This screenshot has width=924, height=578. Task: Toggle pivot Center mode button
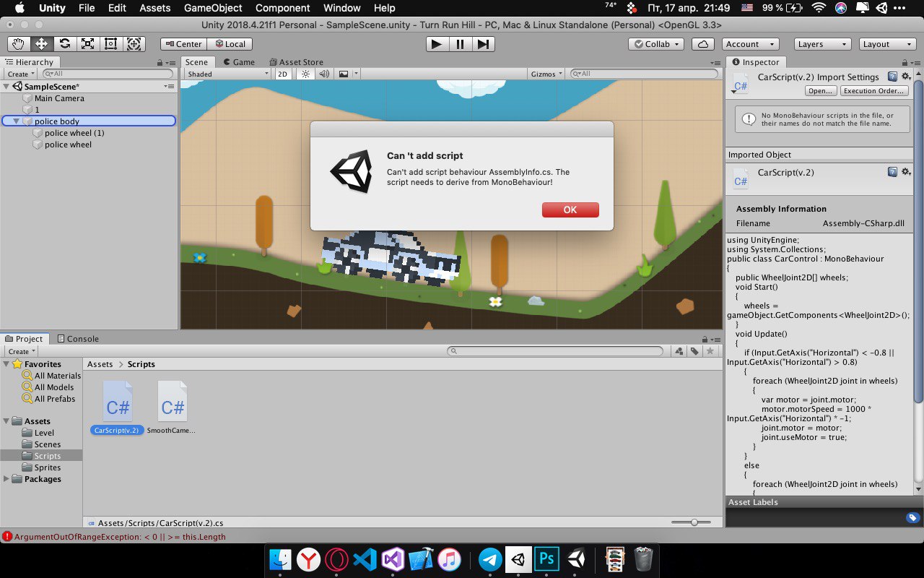(x=183, y=44)
